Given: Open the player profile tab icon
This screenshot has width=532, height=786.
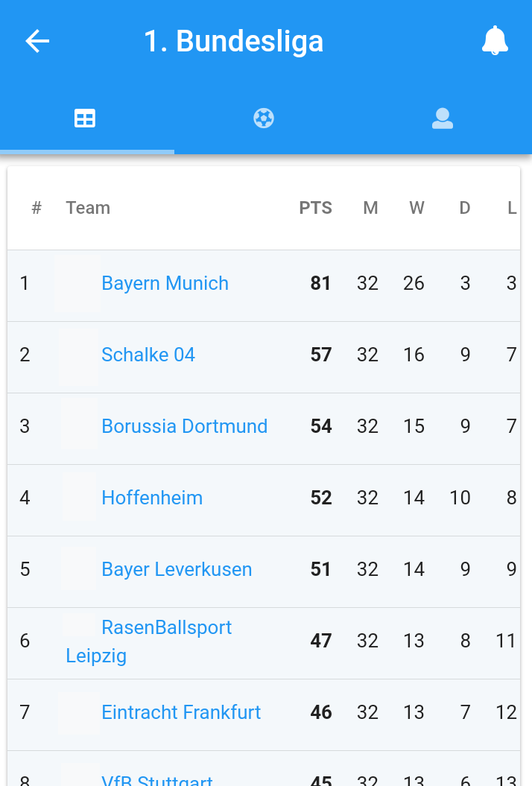Looking at the screenshot, I should pyautogui.click(x=443, y=118).
